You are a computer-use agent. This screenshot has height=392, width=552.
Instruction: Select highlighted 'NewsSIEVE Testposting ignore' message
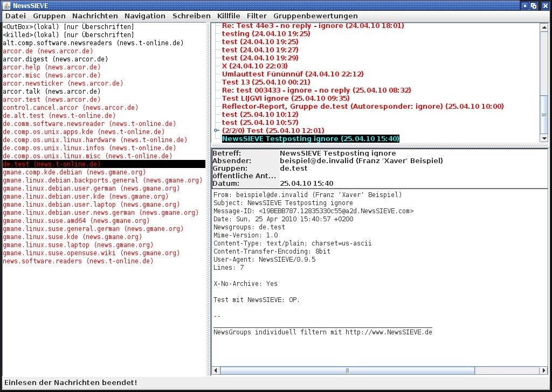(311, 139)
